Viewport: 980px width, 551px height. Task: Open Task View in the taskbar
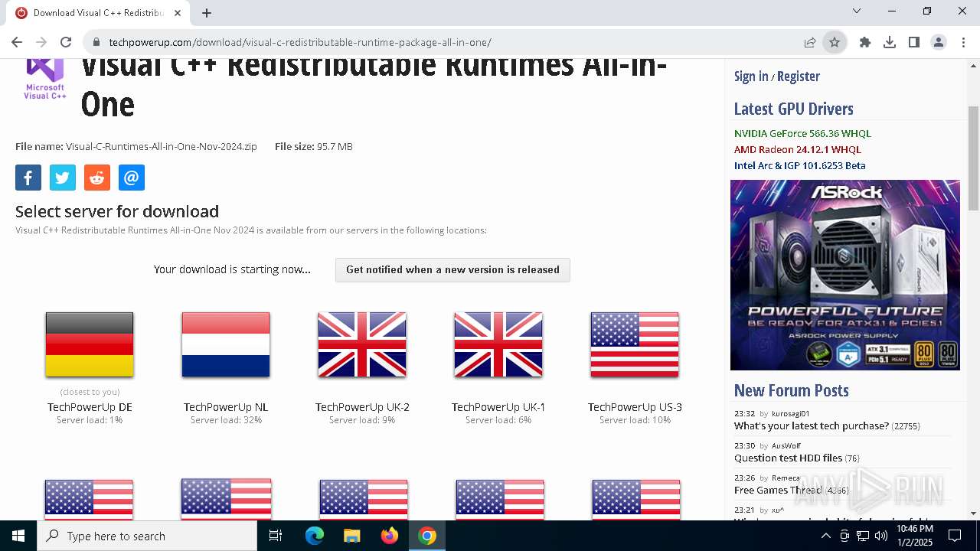(x=276, y=536)
